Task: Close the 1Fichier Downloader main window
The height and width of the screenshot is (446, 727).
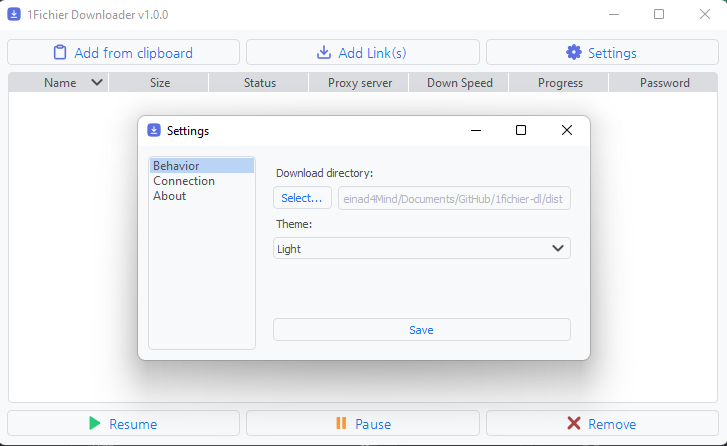Action: point(705,14)
